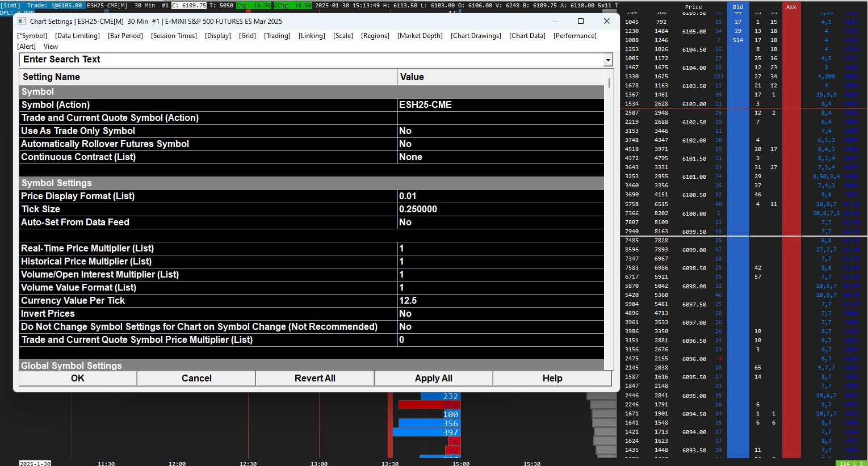Open the [Linking] tab

tap(312, 36)
